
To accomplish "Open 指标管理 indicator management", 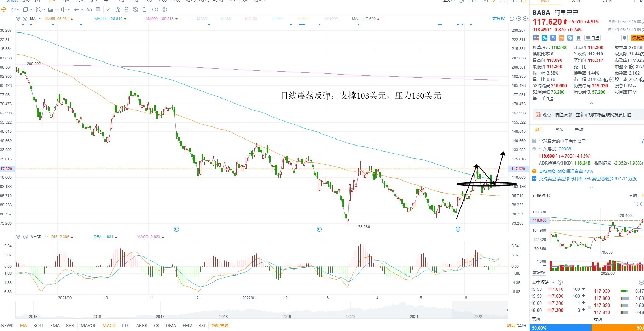I will [x=220, y=325].
